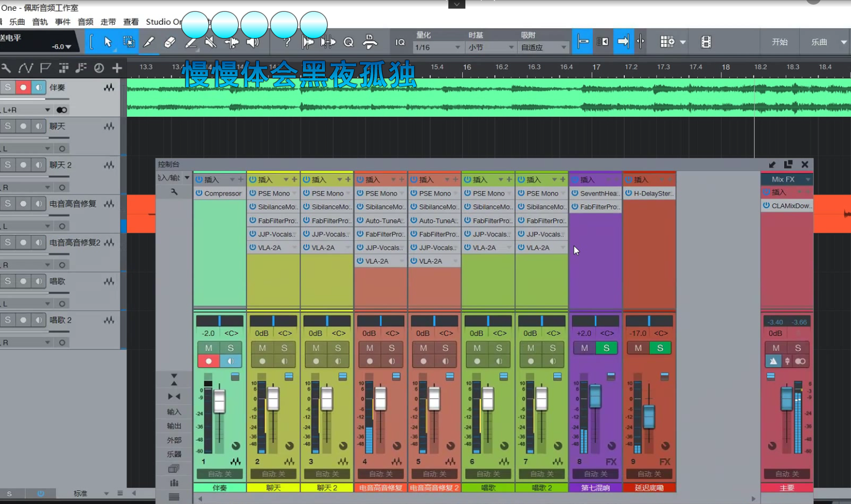This screenshot has height=504, width=851.
Task: Disable record arm on 伴奏 track
Action: (23, 87)
